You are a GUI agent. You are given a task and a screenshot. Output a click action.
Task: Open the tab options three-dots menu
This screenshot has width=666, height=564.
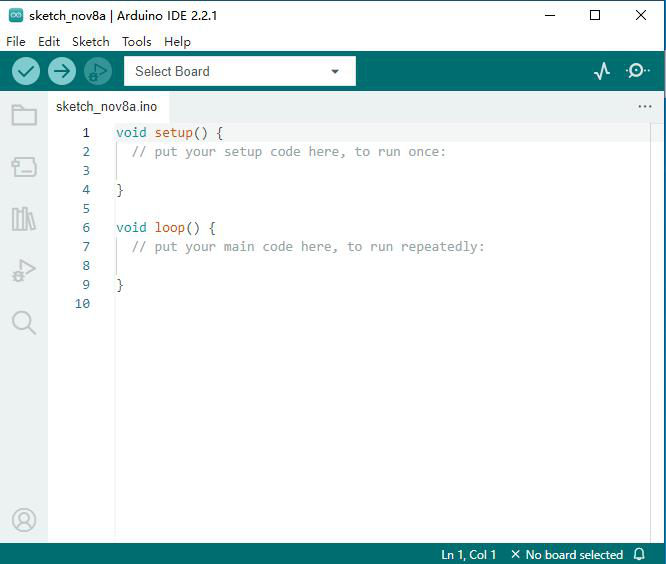[644, 107]
